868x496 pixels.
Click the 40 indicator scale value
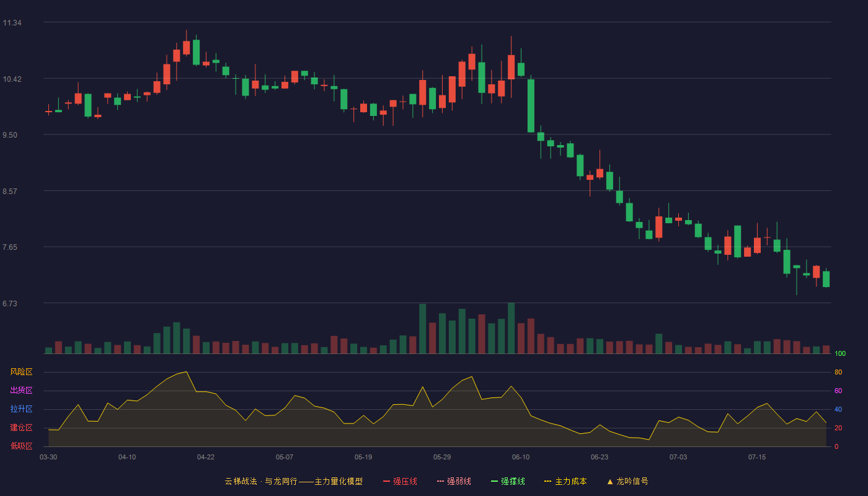(x=838, y=410)
